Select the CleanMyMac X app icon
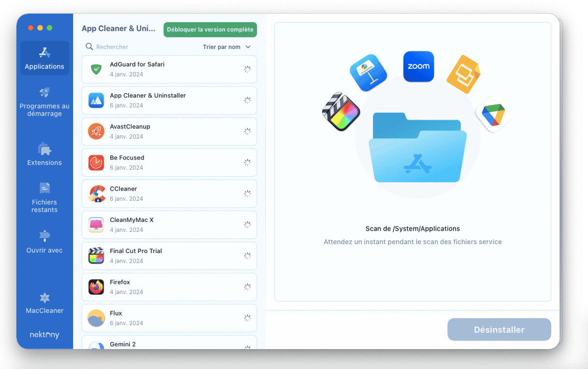The width and height of the screenshot is (588, 369). (96, 224)
